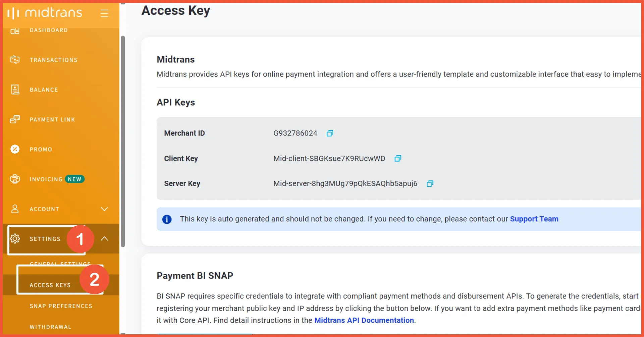Image resolution: width=644 pixels, height=337 pixels.
Task: Open General Settings from sidebar
Action: pyautogui.click(x=60, y=264)
